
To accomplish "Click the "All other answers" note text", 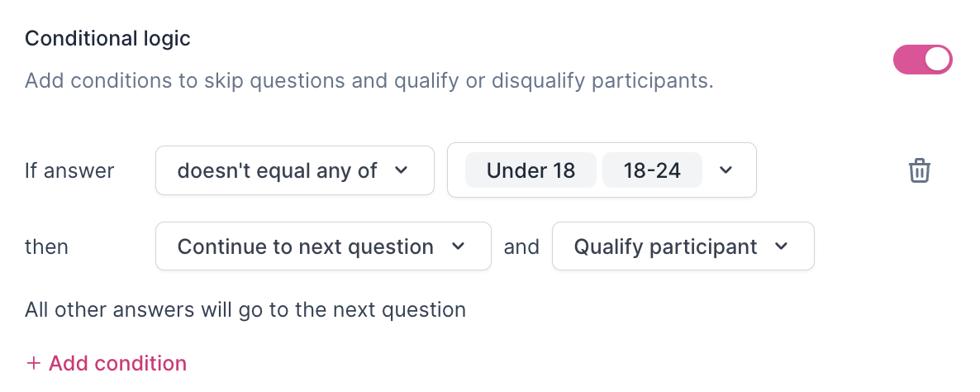I will click(x=245, y=310).
